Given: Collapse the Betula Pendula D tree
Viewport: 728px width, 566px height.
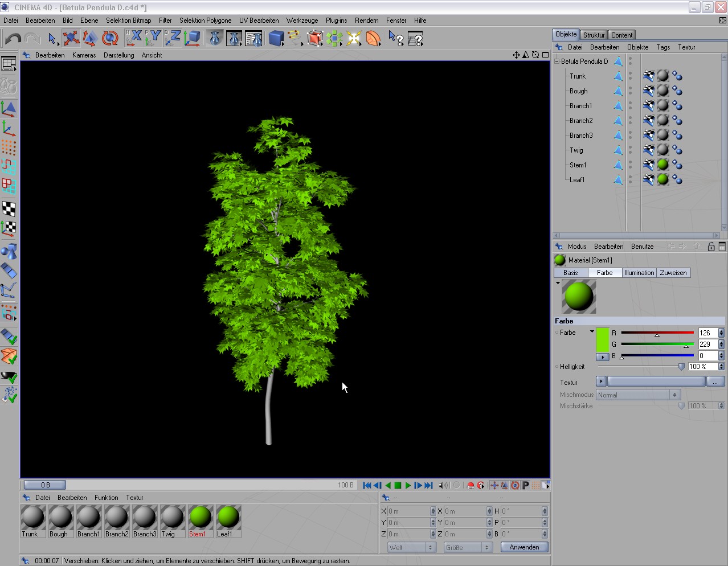Looking at the screenshot, I should click(x=557, y=61).
